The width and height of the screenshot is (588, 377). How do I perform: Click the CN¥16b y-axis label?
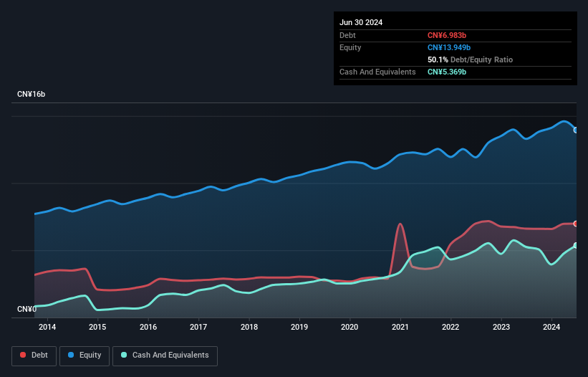31,94
